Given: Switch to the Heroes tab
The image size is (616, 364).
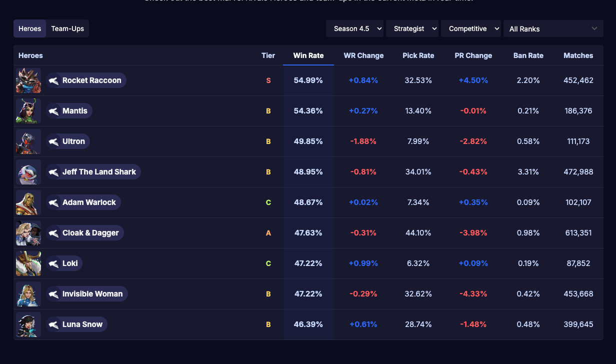Looking at the screenshot, I should point(30,28).
